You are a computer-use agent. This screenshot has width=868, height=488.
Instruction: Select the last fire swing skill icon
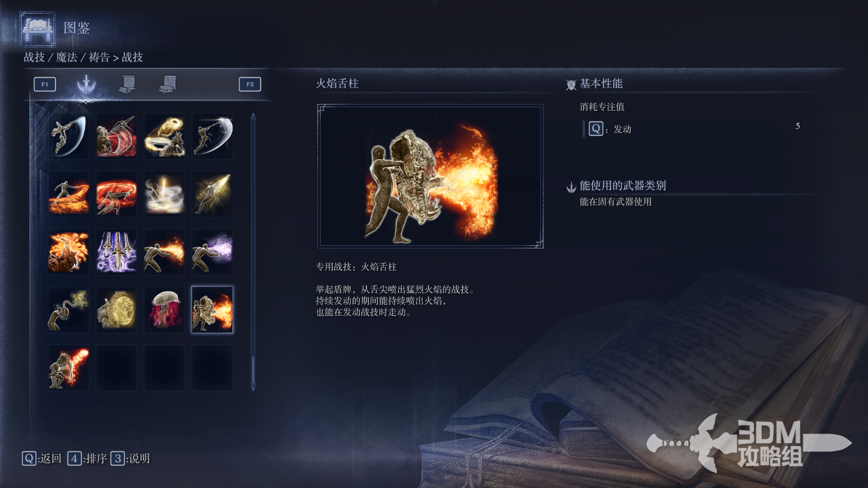point(69,367)
